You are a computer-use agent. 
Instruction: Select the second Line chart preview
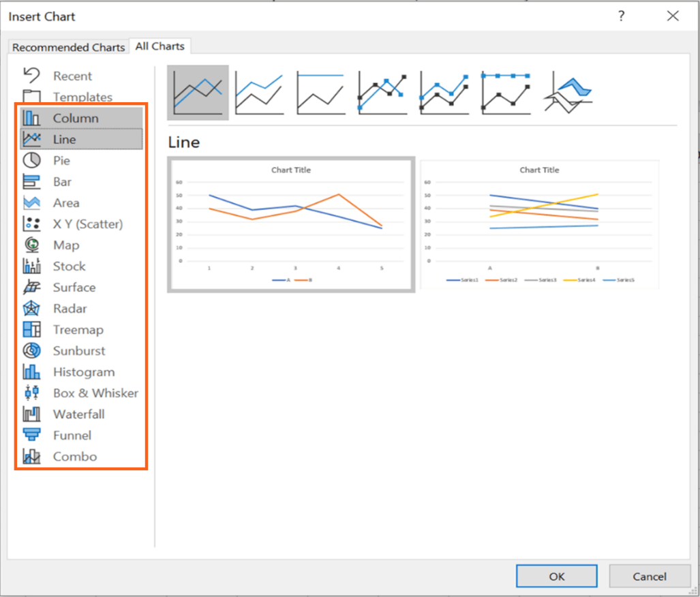click(539, 224)
